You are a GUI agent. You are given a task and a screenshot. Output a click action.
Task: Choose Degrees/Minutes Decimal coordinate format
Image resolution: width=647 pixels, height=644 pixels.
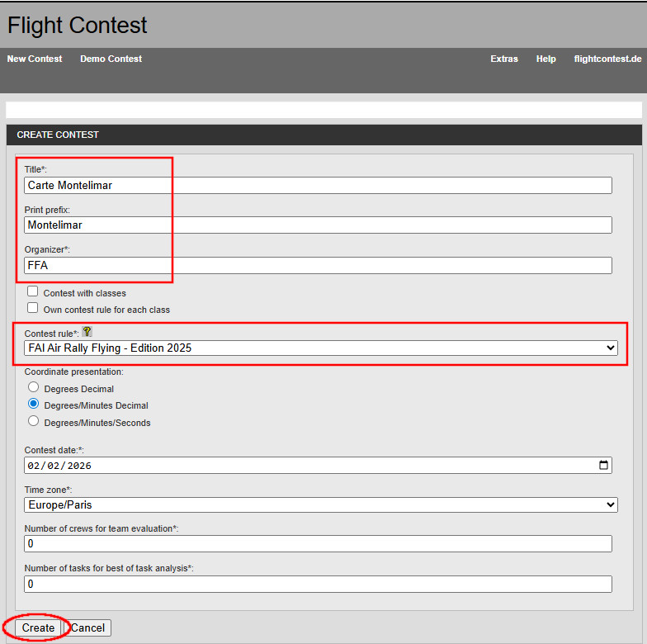pyautogui.click(x=34, y=405)
